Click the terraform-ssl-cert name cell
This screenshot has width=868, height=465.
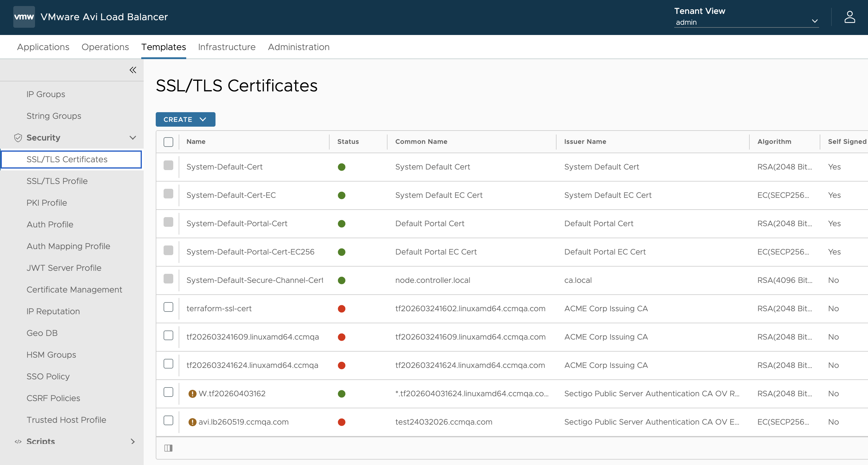tap(219, 309)
